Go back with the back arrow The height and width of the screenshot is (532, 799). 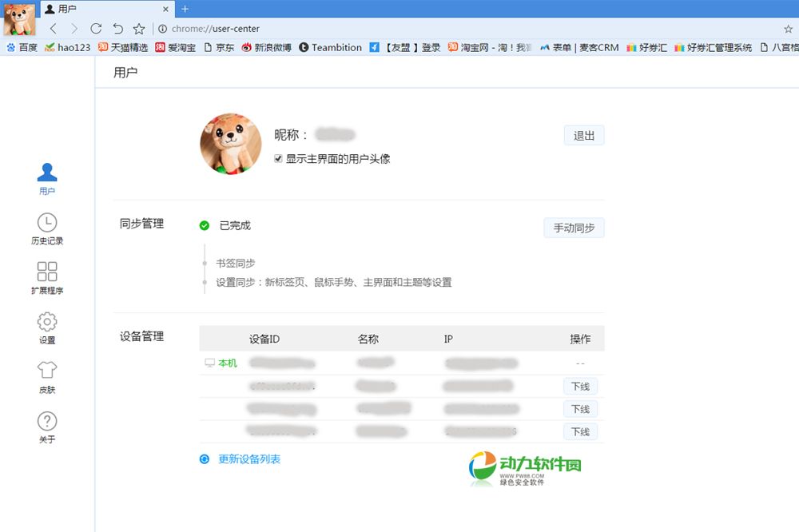tap(53, 29)
